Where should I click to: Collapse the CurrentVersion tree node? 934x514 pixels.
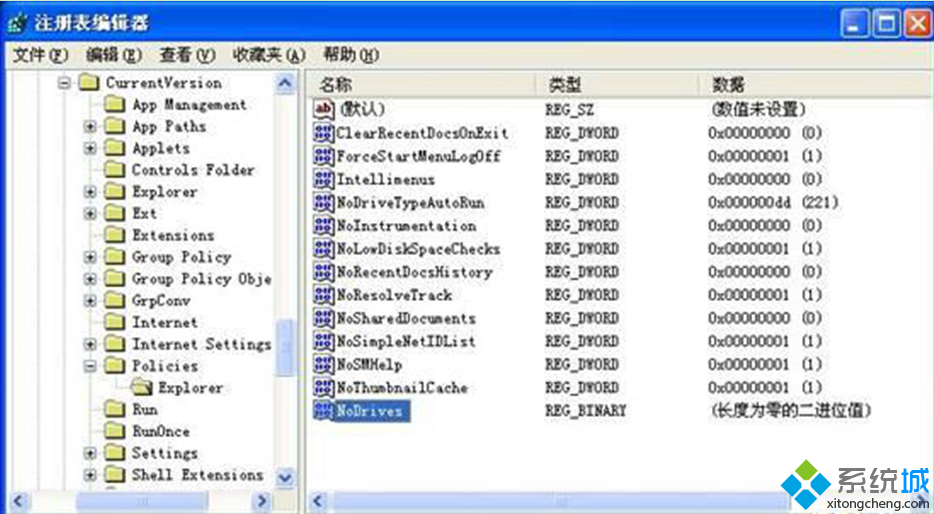click(x=65, y=83)
